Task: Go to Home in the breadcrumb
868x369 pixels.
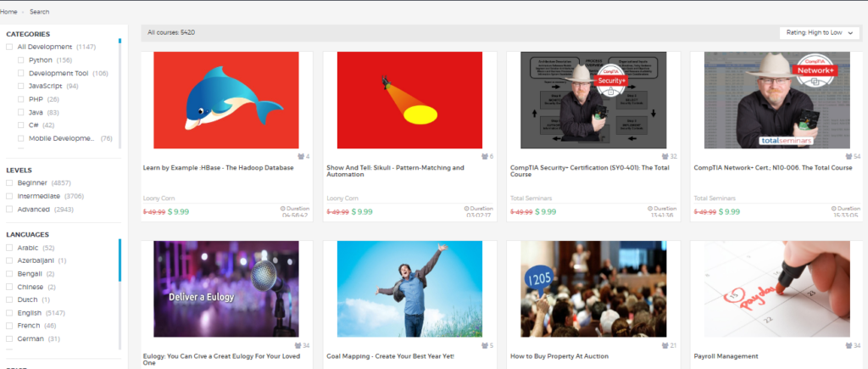Action: (8, 12)
